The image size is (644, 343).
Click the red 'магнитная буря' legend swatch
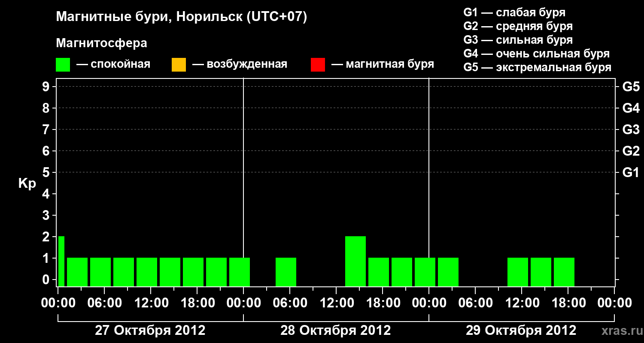click(x=318, y=65)
